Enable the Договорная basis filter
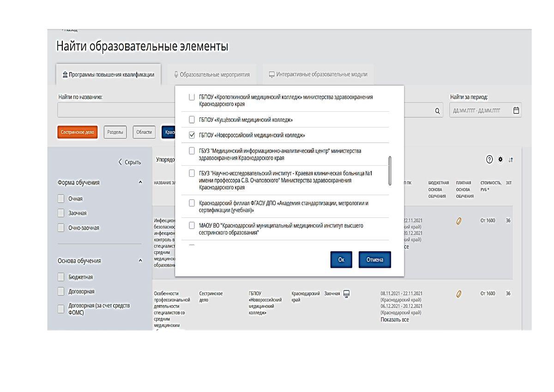Screen dimensions: 554x392 coord(61,291)
